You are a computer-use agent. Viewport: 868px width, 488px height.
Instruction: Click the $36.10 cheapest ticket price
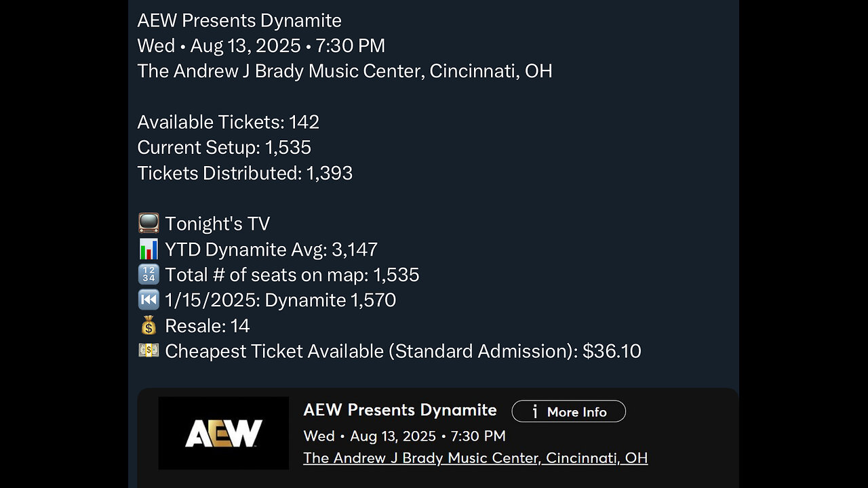[612, 351]
